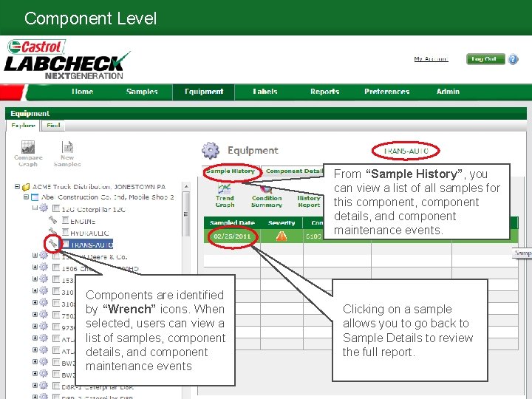Check the 1506 equipment checkbox
Screen dimensions: 532x399
[x=56, y=267]
